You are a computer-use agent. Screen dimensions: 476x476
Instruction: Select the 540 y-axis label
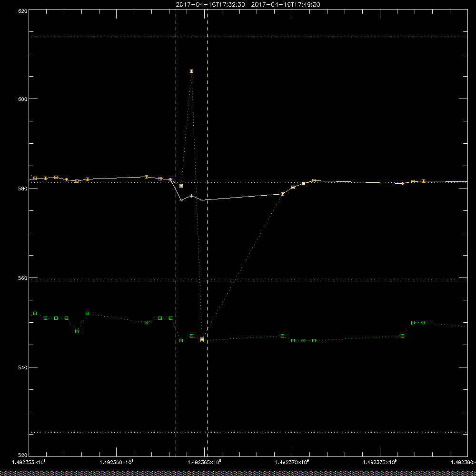(x=23, y=367)
